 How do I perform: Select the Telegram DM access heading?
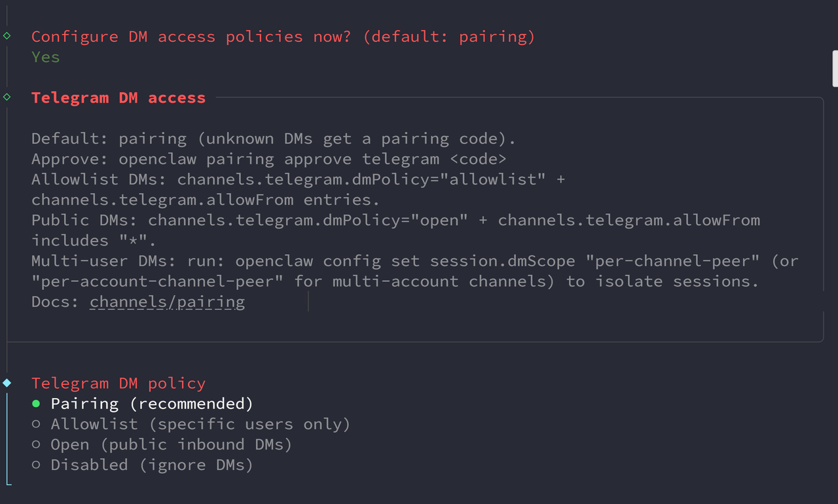tap(118, 97)
